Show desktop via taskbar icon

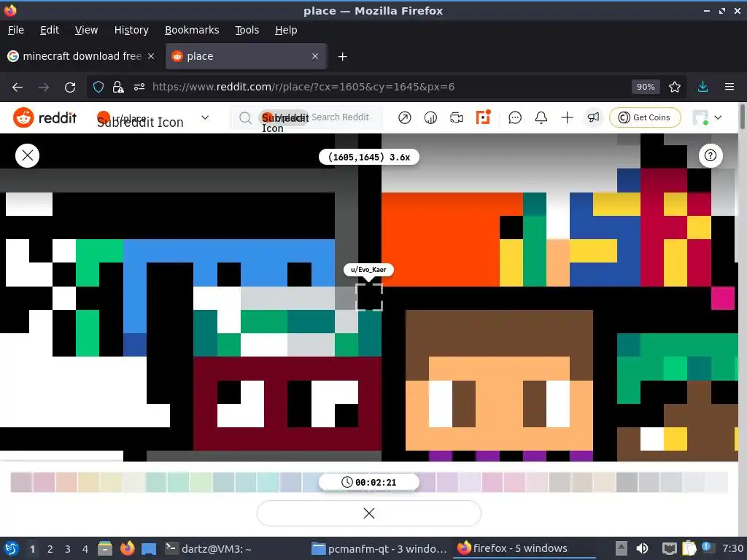click(x=149, y=548)
